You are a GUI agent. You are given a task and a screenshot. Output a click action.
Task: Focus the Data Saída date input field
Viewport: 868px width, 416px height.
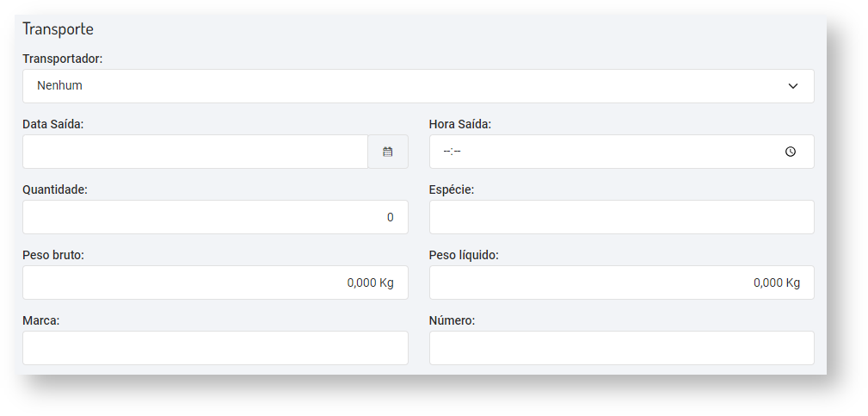tap(195, 152)
